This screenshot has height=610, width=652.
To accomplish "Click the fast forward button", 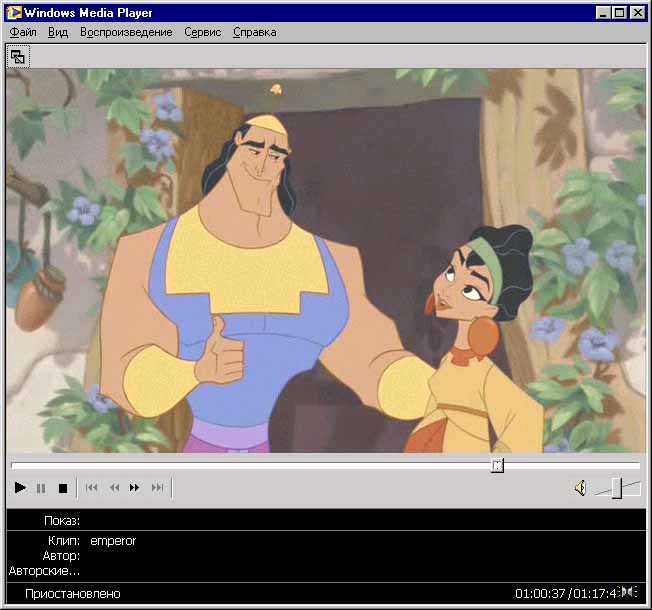I will pos(135,488).
